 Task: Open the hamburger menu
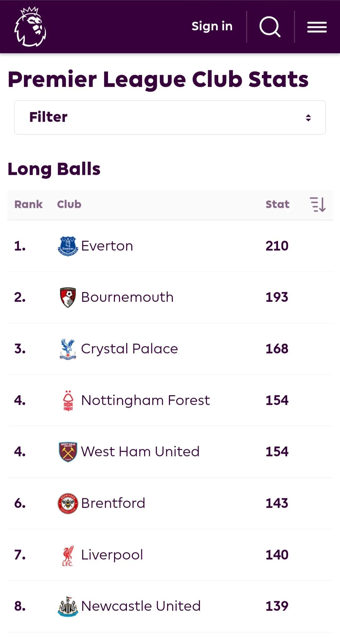click(x=317, y=27)
